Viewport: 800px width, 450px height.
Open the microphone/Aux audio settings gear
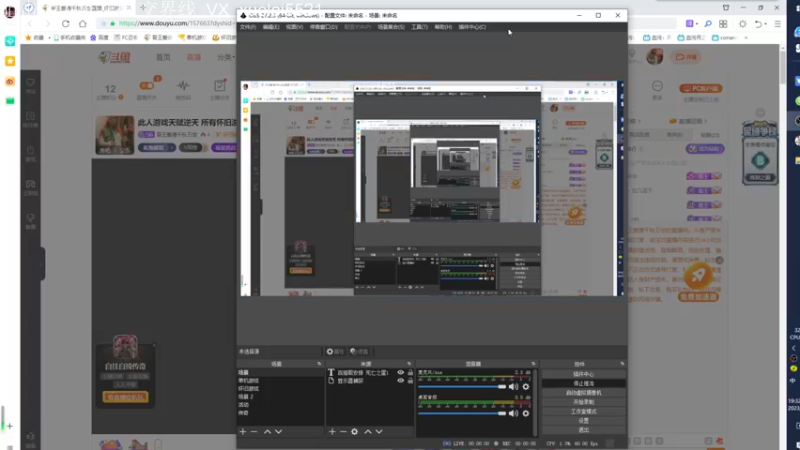pos(526,387)
